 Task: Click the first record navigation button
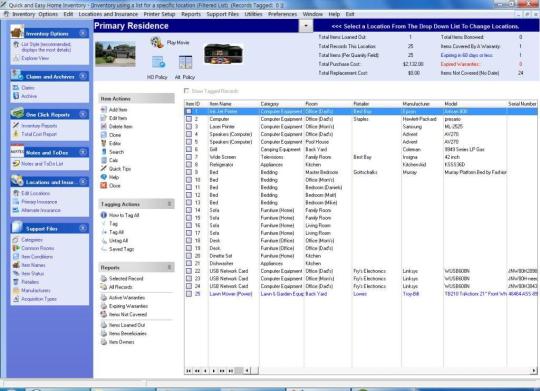click(x=188, y=371)
